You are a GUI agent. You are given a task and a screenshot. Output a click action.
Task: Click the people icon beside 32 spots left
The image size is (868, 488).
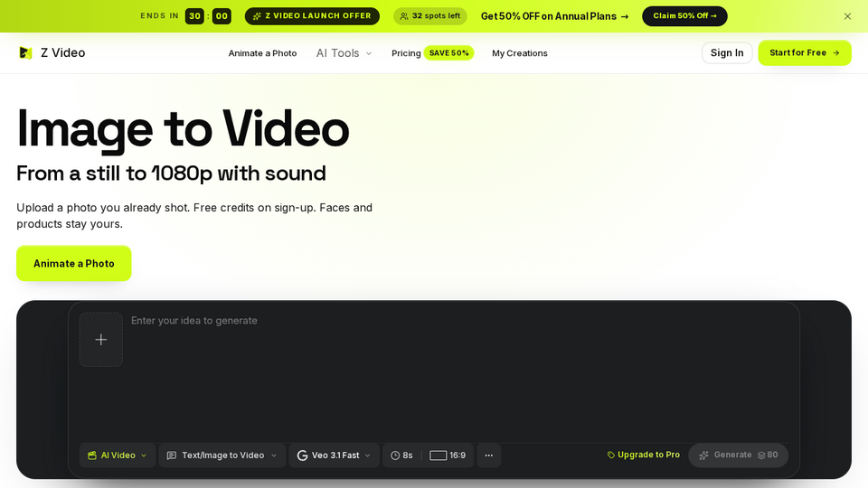pyautogui.click(x=404, y=16)
